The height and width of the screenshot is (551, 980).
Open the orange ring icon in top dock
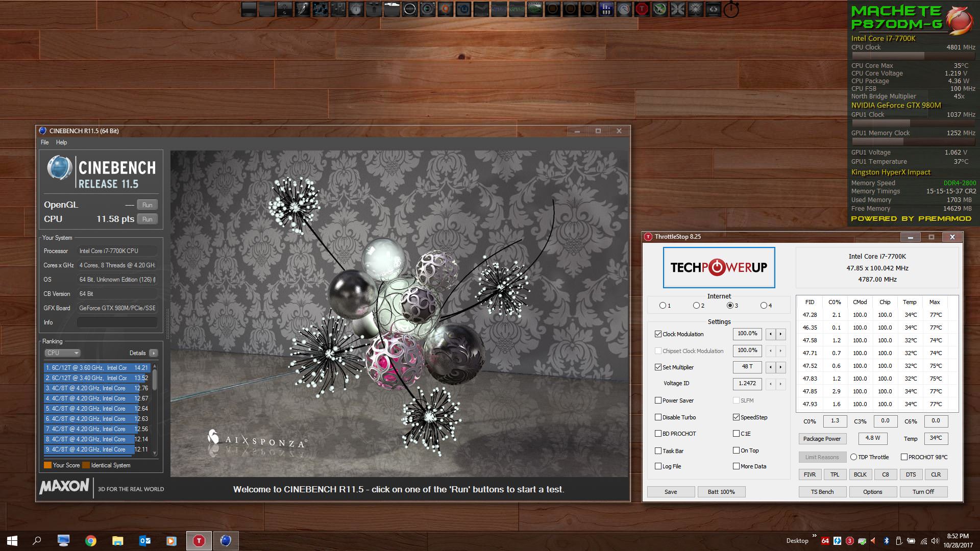point(445,9)
